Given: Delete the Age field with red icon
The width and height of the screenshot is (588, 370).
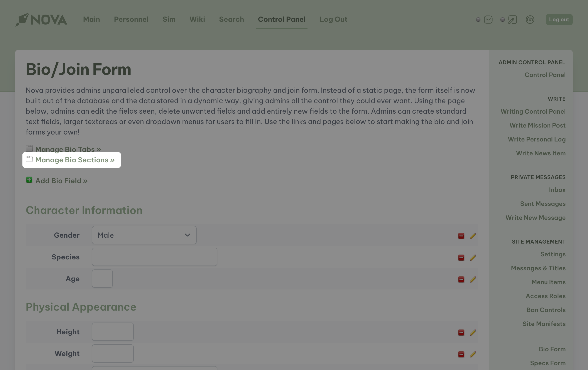Looking at the screenshot, I should point(461,279).
